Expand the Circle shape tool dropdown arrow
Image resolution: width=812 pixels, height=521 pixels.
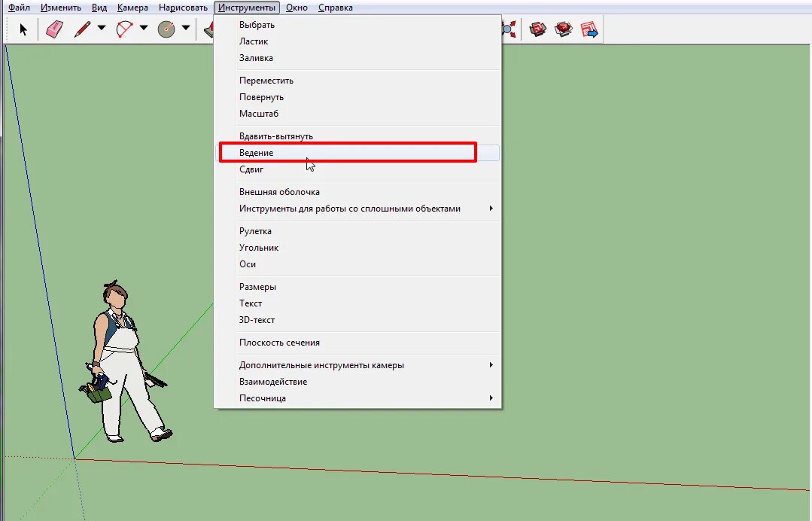tap(185, 28)
